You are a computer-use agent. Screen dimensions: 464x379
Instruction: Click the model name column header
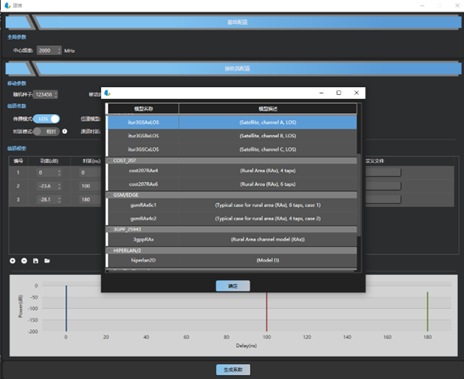coord(143,109)
